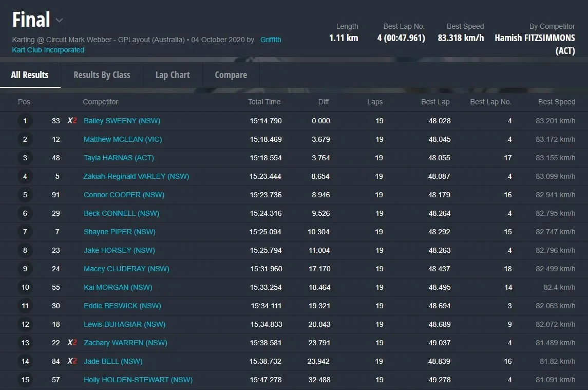
Task: Click best lap time 48.055
Action: click(439, 158)
